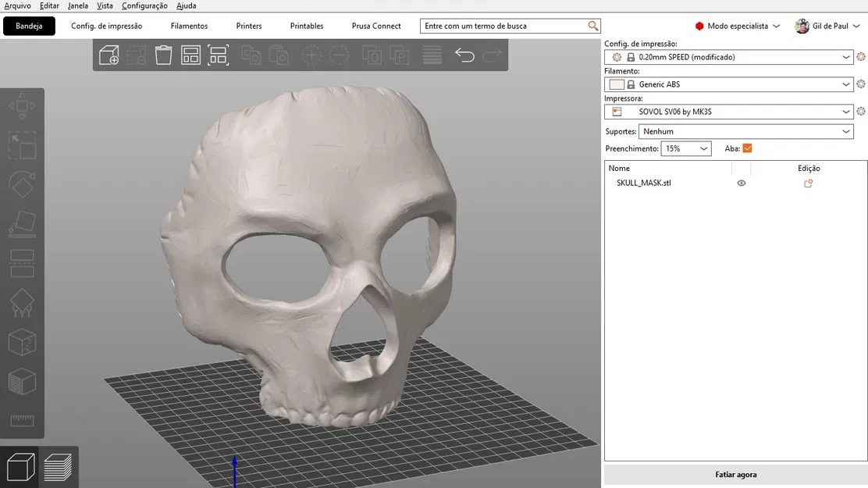868x488 pixels.
Task: Click Generic ABS filament color swatch
Action: (617, 84)
